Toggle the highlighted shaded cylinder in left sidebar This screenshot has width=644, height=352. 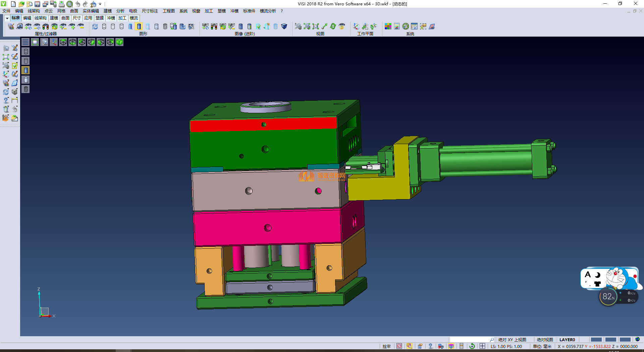[26, 70]
